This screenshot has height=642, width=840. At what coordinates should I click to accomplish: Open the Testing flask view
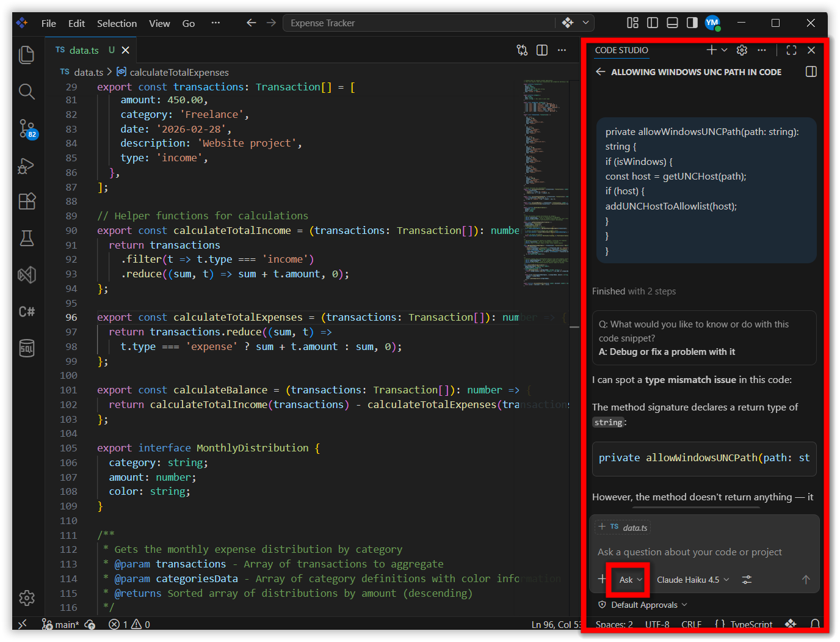point(27,238)
